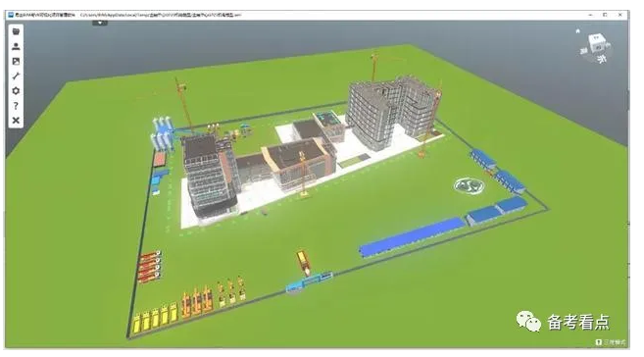Expand the collapsed top toolbar arrow
Image resolution: width=644 pixels, height=357 pixels.
click(100, 23)
